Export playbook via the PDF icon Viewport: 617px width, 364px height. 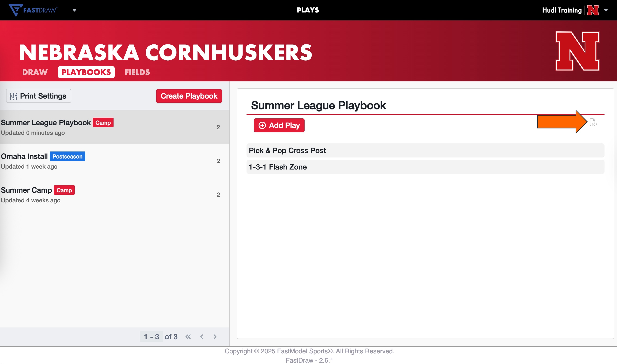pyautogui.click(x=593, y=122)
